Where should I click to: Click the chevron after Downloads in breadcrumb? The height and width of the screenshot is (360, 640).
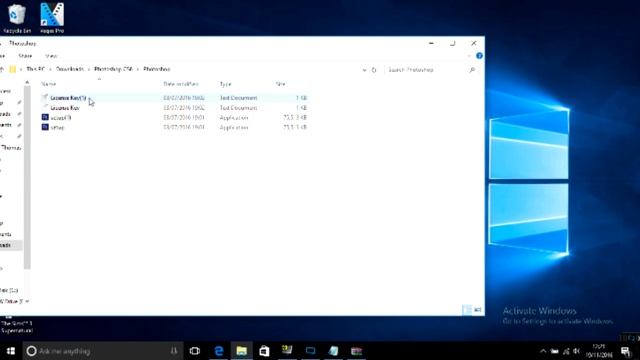[89, 69]
